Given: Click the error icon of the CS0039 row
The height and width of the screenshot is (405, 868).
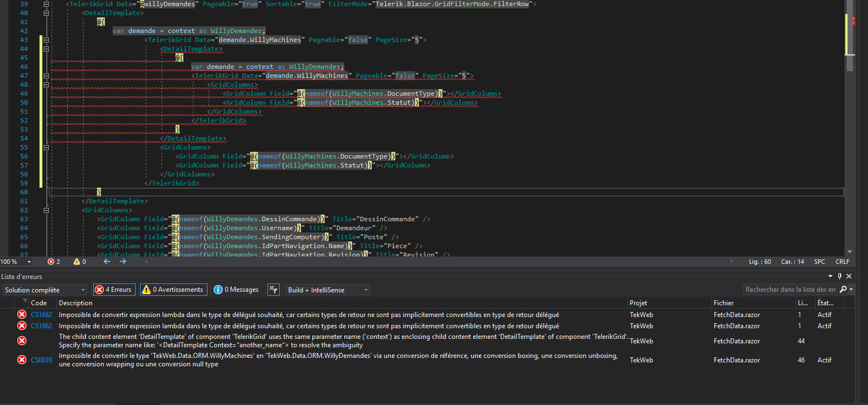Looking at the screenshot, I should [22, 360].
